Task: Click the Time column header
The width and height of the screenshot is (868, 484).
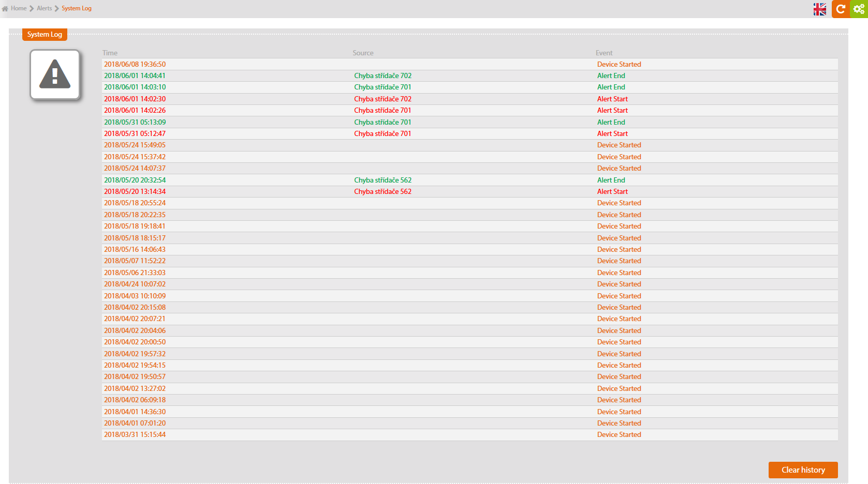Action: (110, 53)
